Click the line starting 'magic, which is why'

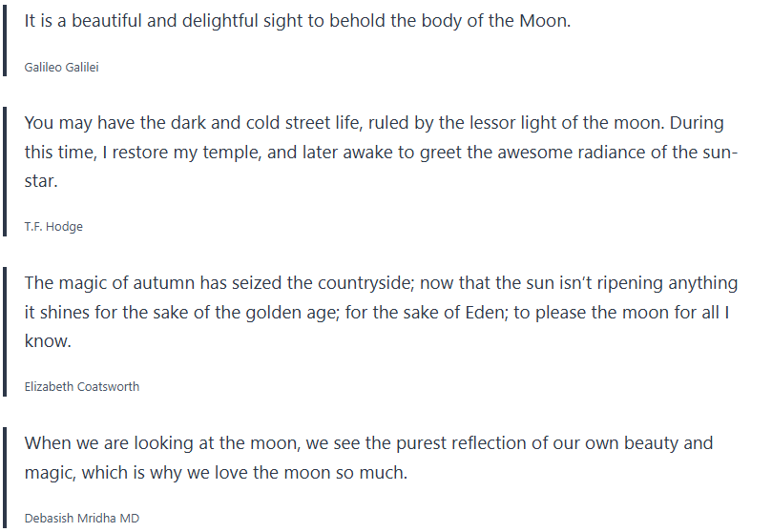click(x=216, y=472)
